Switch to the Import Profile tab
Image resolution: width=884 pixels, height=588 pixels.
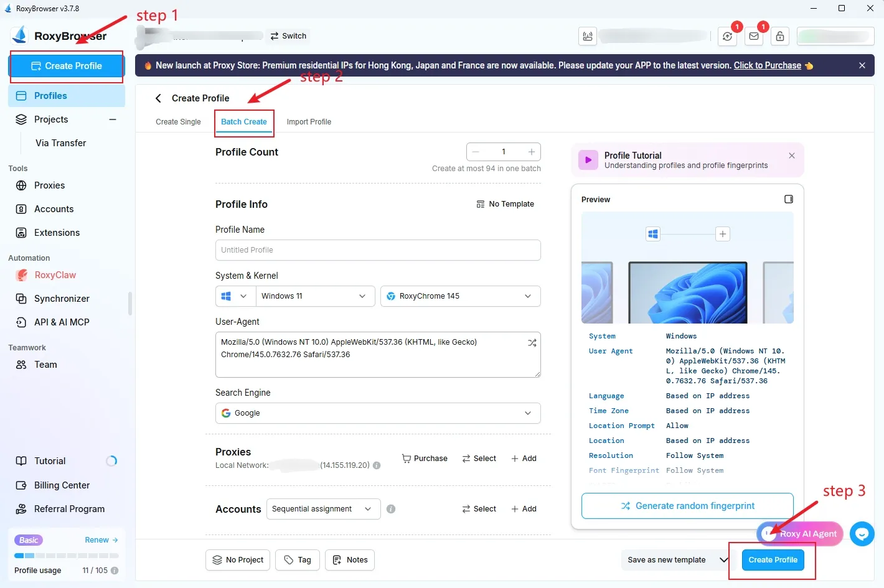pyautogui.click(x=309, y=121)
